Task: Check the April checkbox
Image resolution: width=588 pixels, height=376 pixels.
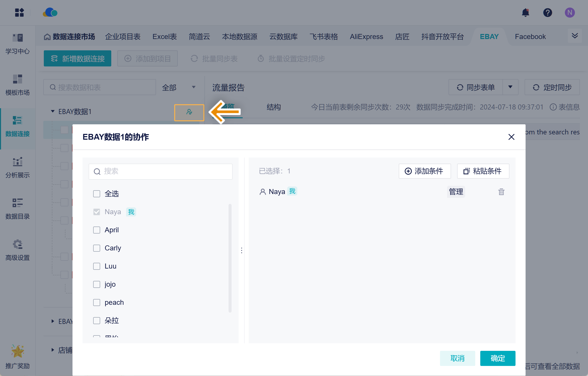Action: [97, 230]
